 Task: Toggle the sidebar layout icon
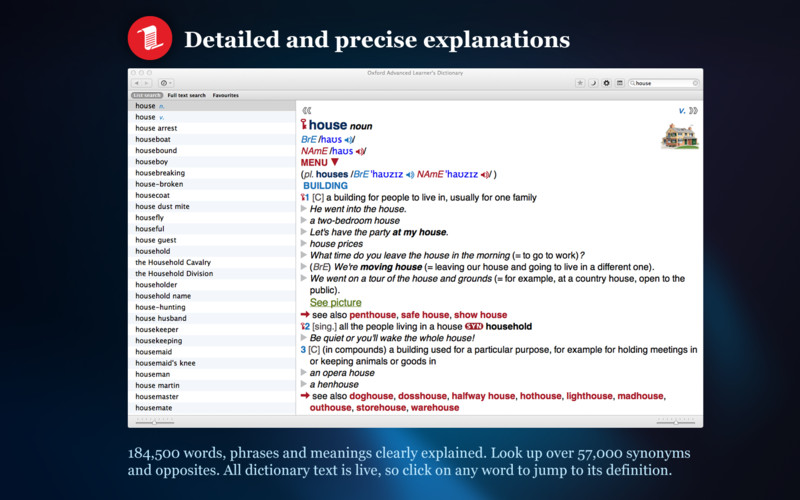(x=619, y=83)
